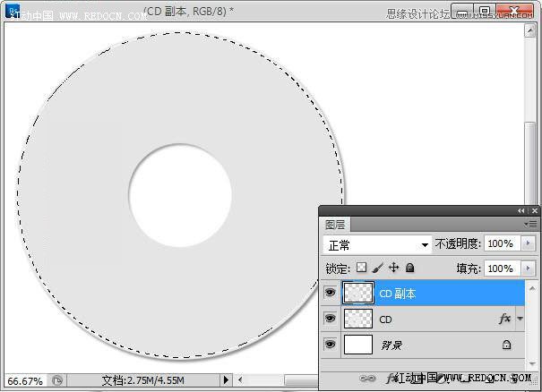Image resolution: width=542 pixels, height=392 pixels.
Task: Toggle lock all padlock icon
Action: (x=409, y=268)
